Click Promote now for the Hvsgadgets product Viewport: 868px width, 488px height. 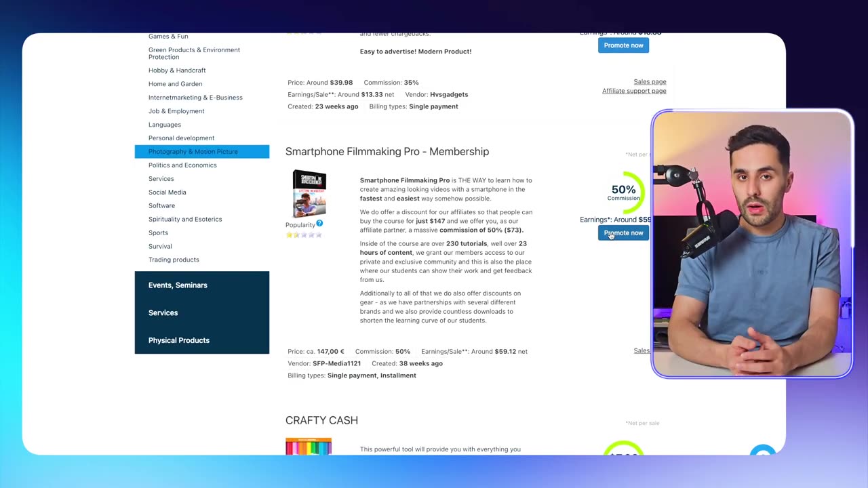[x=623, y=45]
